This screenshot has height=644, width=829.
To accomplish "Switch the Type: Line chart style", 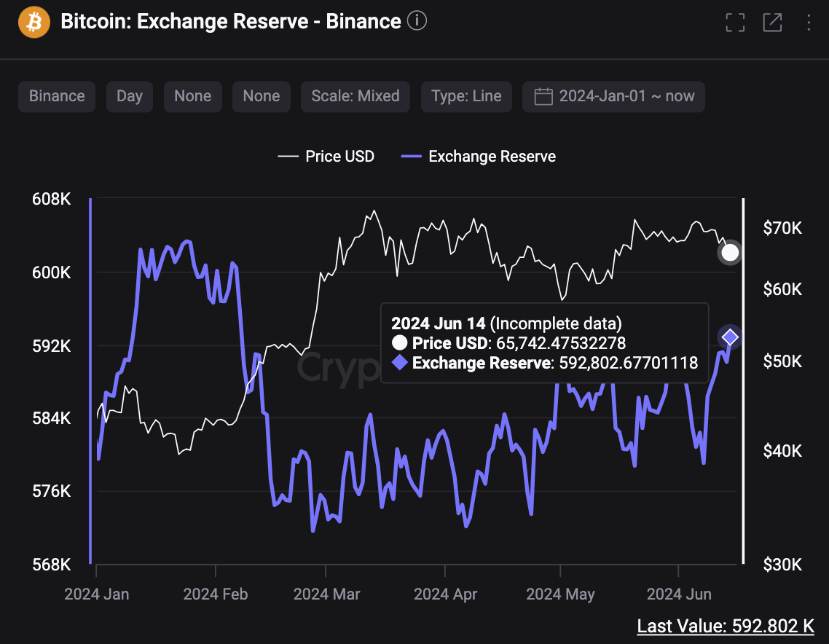I will (466, 96).
